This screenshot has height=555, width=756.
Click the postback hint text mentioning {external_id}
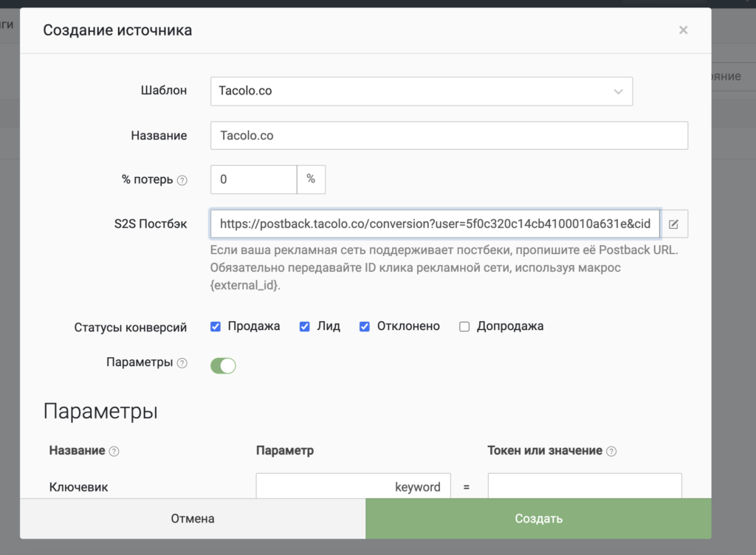[444, 267]
